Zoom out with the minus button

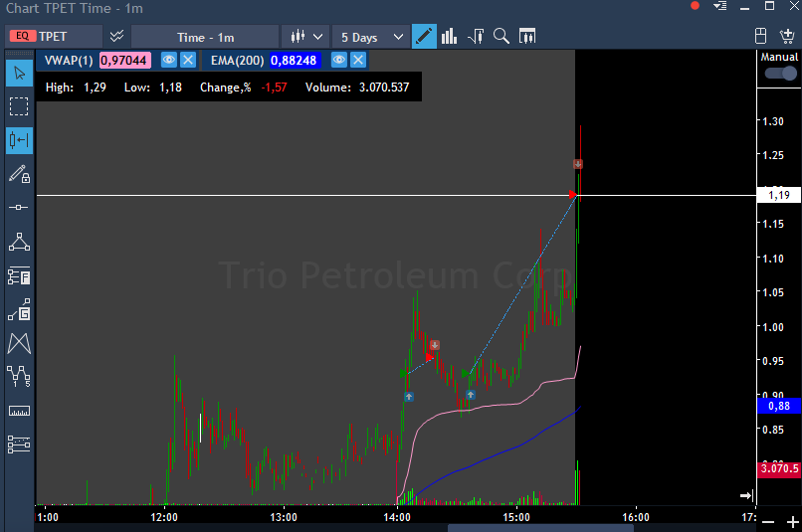click(x=768, y=522)
